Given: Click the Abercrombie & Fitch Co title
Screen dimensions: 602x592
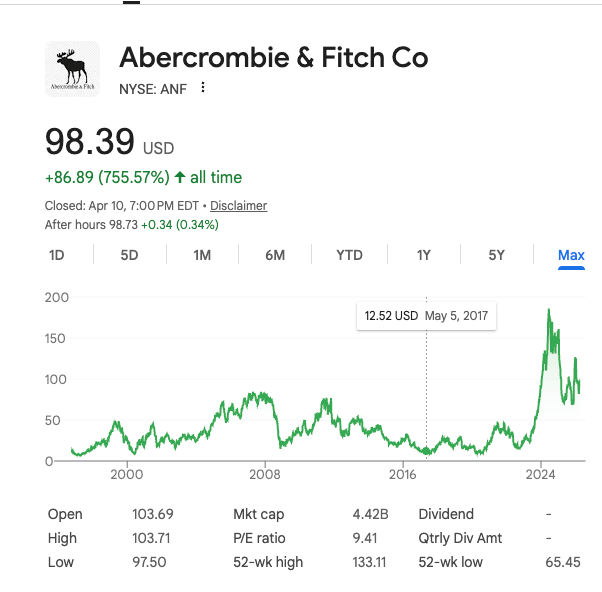Looking at the screenshot, I should pos(273,57).
